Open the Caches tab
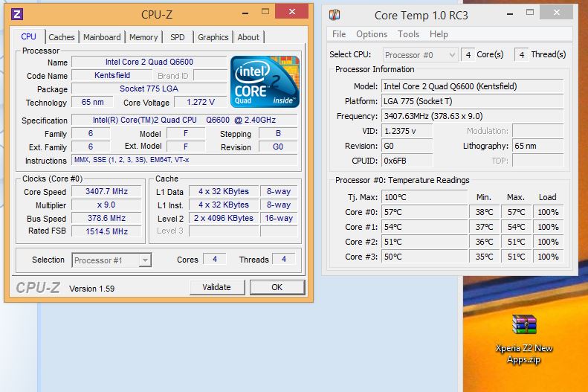Image resolution: width=588 pixels, height=392 pixels. (62, 37)
